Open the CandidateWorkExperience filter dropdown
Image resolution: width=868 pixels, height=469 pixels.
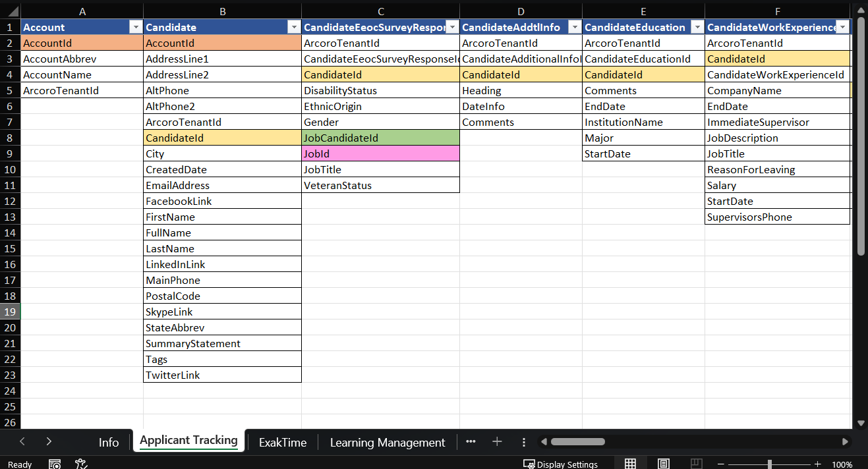(842, 27)
